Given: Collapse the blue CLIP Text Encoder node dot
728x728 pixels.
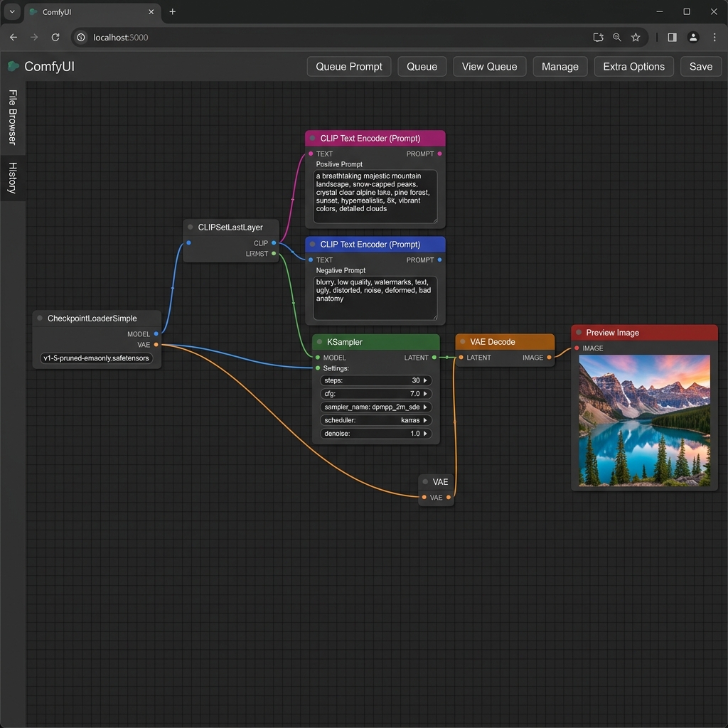Looking at the screenshot, I should click(x=313, y=245).
